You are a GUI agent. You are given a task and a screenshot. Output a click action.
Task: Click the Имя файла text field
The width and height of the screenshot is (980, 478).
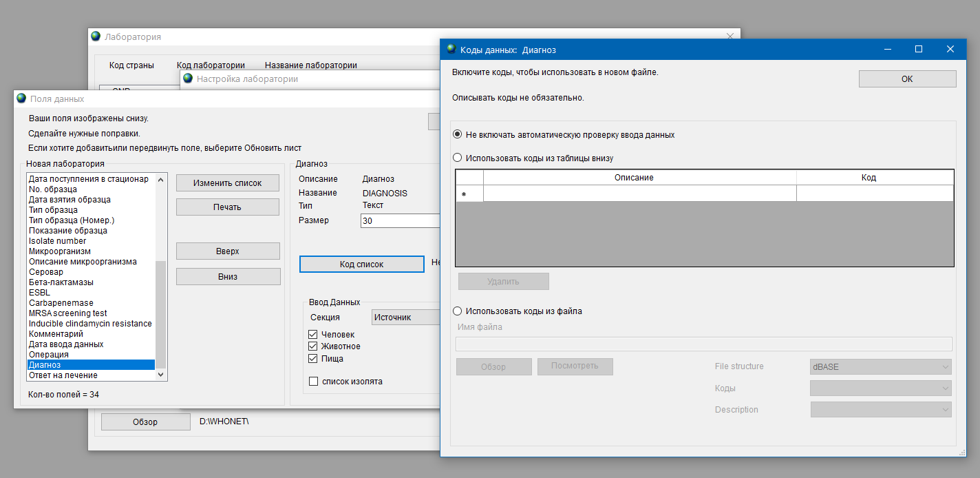pos(704,344)
